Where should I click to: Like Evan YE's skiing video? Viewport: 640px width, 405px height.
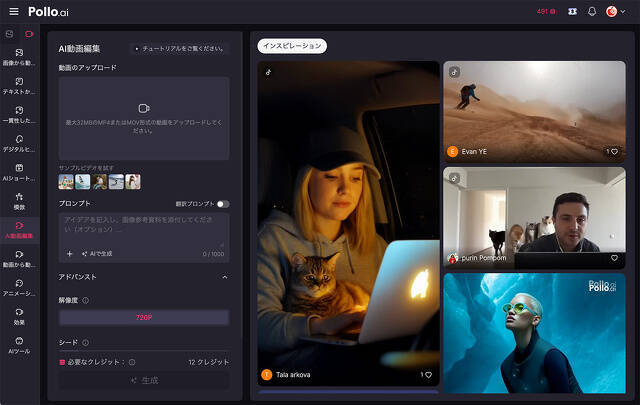pos(613,152)
